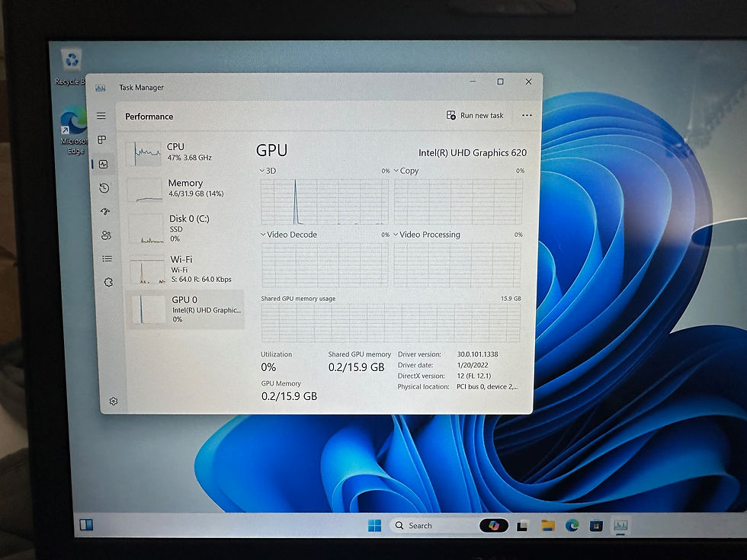Open the Users icon in sidebar
The height and width of the screenshot is (560, 747).
coord(106,235)
